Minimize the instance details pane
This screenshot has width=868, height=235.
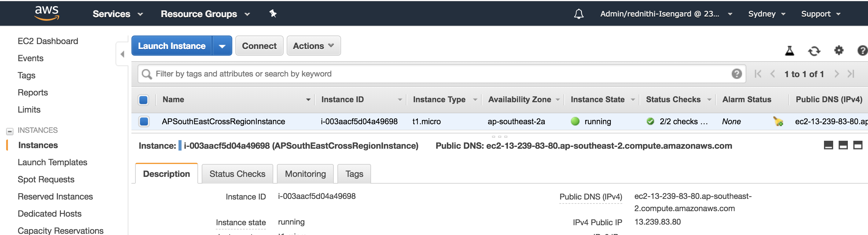[x=828, y=145]
